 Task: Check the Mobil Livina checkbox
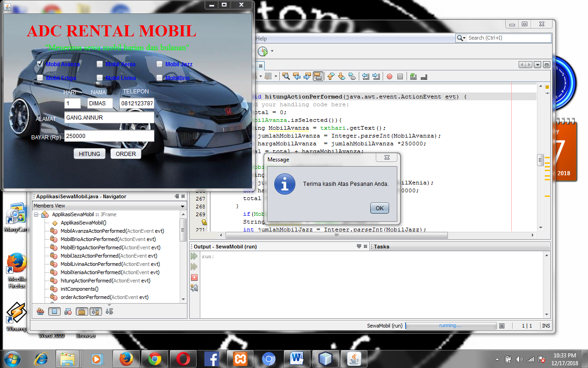point(100,78)
